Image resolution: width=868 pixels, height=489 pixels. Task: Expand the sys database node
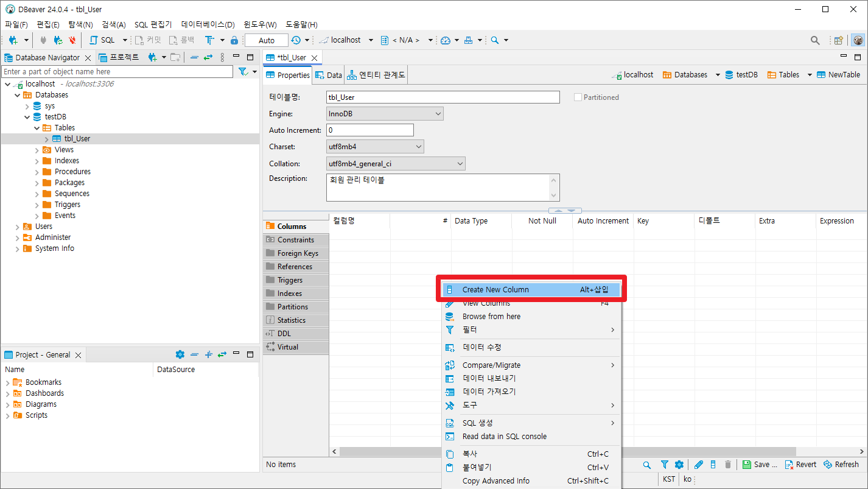27,106
